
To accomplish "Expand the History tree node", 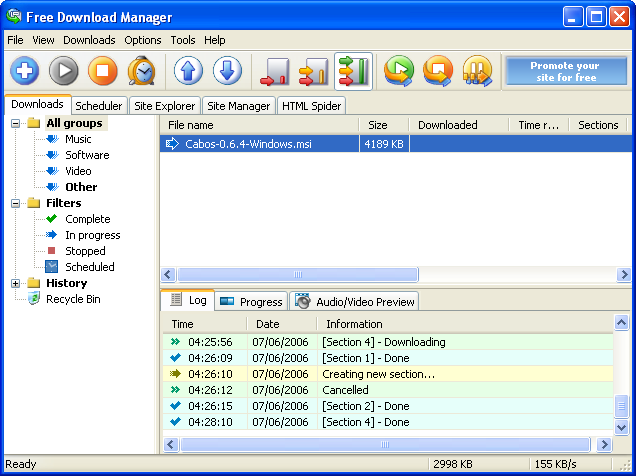I will [16, 283].
